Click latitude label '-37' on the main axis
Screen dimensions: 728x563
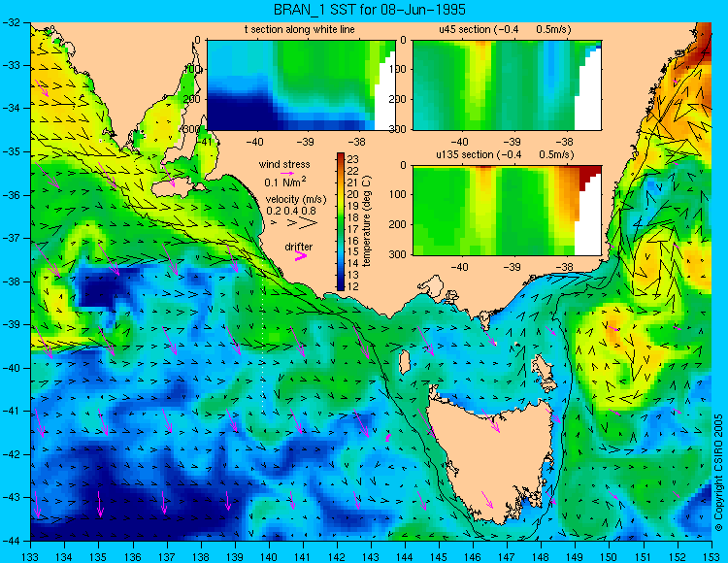[x=11, y=238]
